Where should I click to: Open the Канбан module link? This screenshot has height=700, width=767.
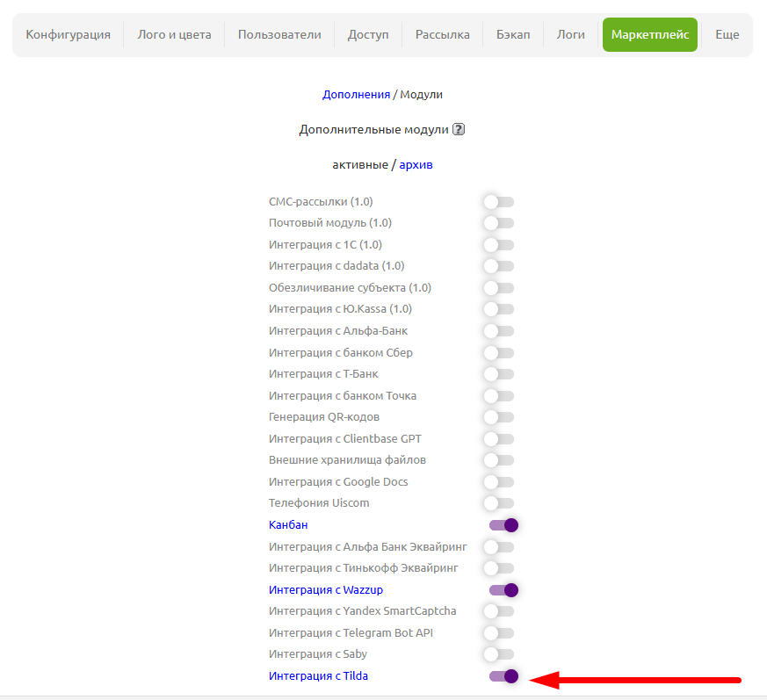pyautogui.click(x=288, y=525)
